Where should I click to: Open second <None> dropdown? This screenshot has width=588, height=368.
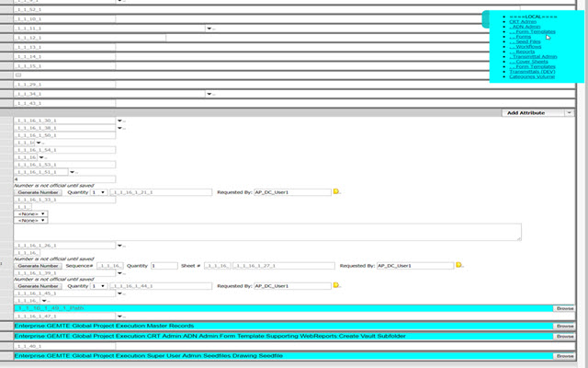(x=30, y=221)
